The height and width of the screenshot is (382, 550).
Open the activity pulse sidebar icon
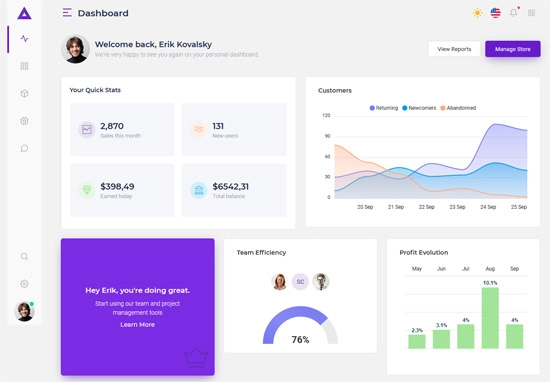24,39
